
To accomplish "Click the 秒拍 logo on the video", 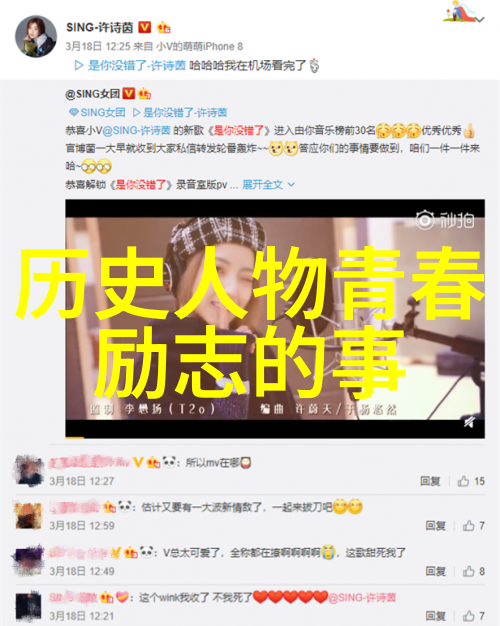I will pos(445,220).
